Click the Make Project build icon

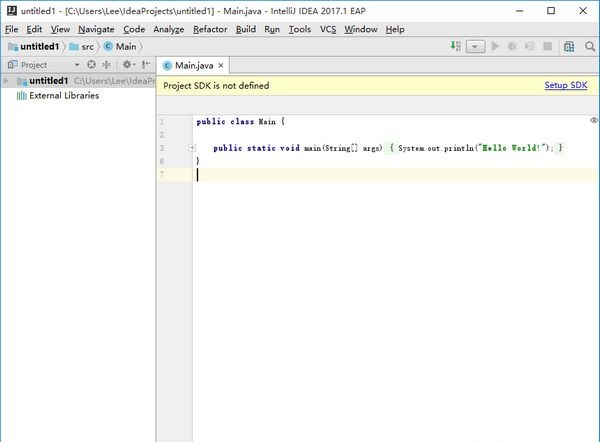(x=455, y=46)
